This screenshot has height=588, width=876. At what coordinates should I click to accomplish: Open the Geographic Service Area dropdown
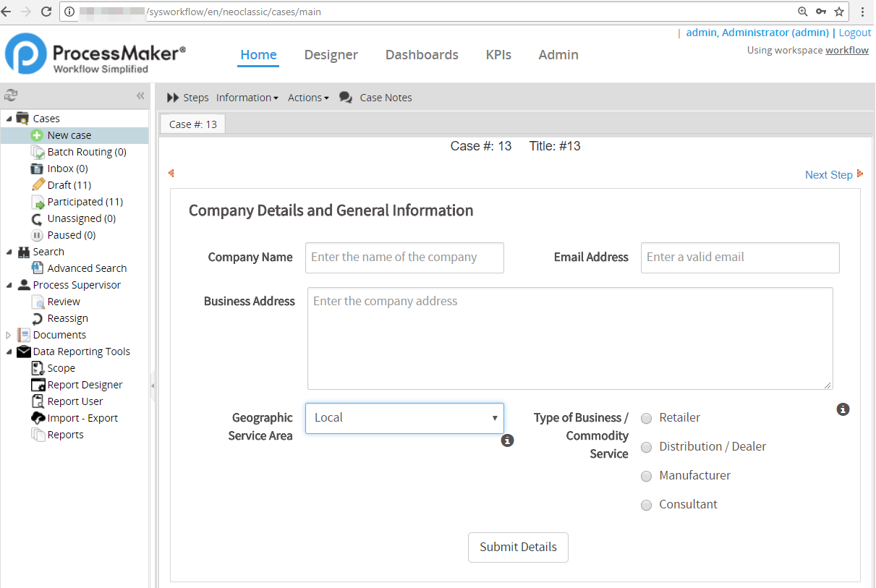(404, 418)
